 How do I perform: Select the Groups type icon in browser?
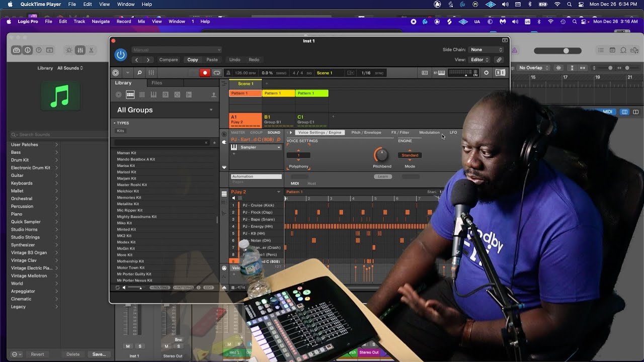click(x=130, y=95)
